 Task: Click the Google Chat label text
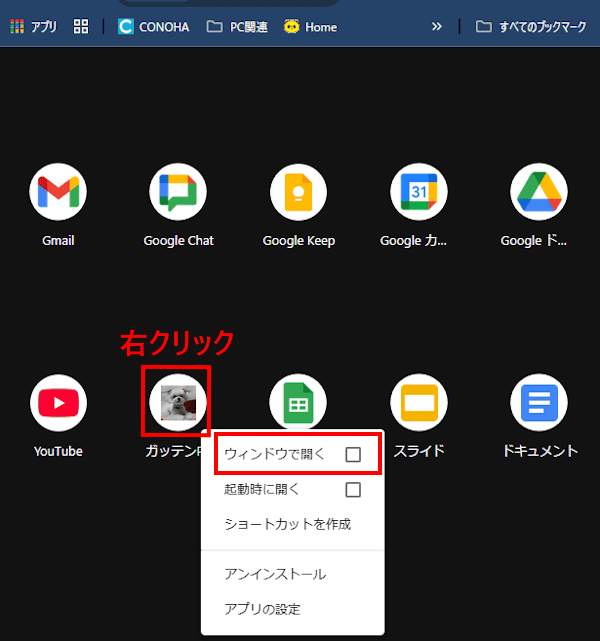coord(178,240)
